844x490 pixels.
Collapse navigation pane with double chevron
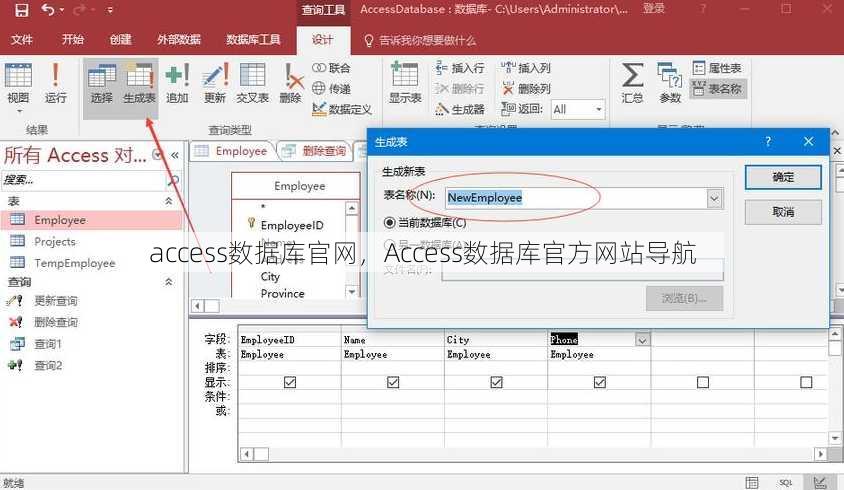click(175, 155)
